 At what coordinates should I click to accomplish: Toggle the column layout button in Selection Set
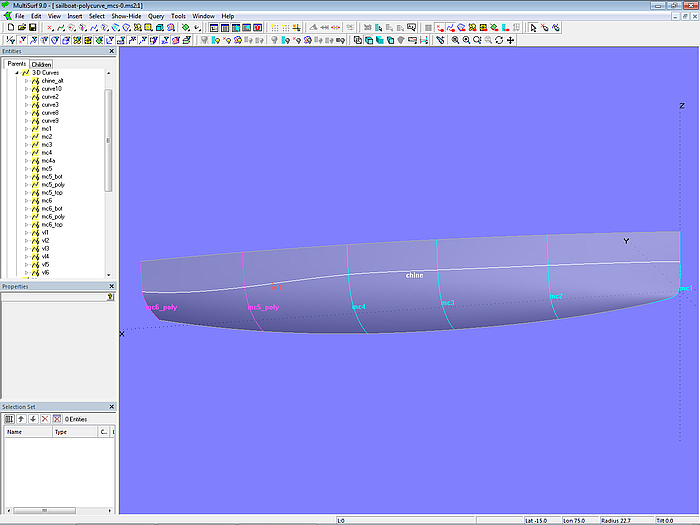tap(9, 418)
